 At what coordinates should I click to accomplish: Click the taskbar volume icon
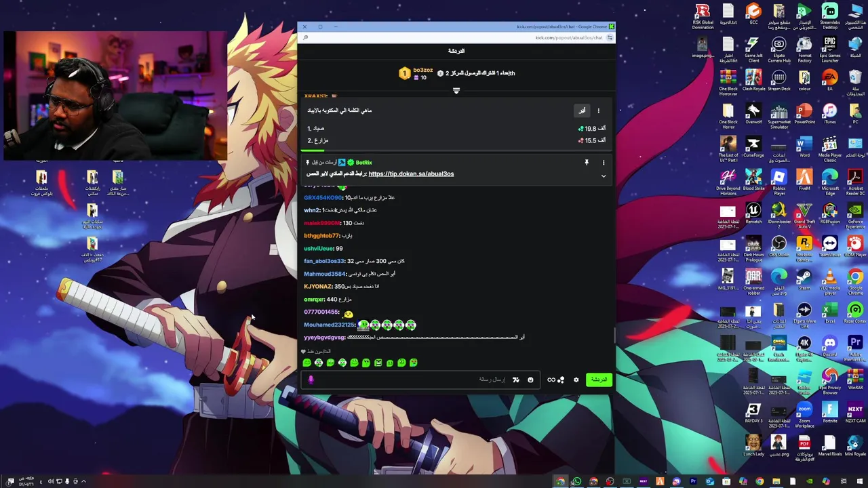coord(50,481)
